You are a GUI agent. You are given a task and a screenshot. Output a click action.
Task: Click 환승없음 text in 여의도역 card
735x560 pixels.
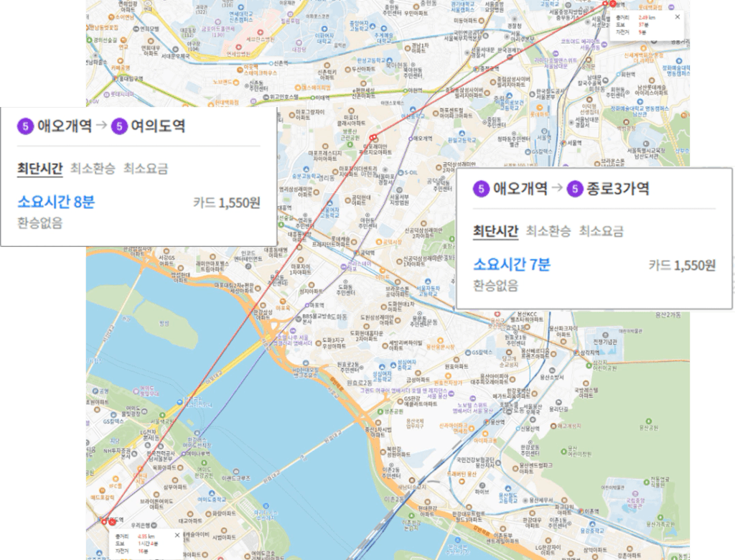pyautogui.click(x=40, y=223)
